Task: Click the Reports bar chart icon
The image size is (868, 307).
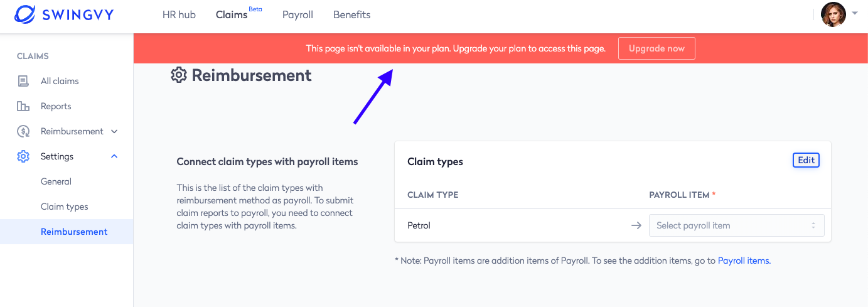Action: (23, 106)
